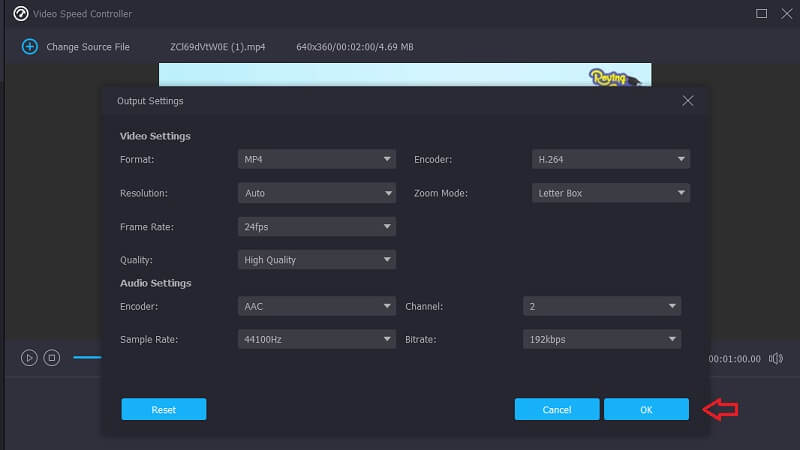Maximize the Video Speed Controller window

tap(761, 14)
